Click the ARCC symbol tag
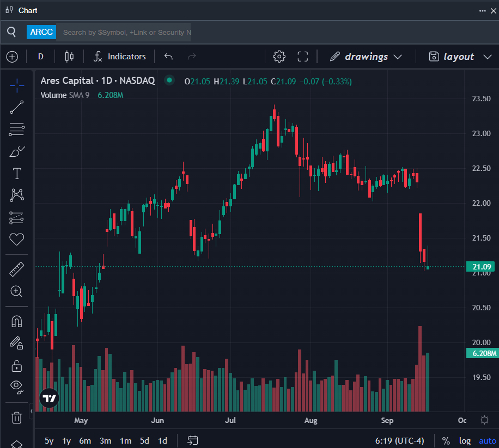 41,32
